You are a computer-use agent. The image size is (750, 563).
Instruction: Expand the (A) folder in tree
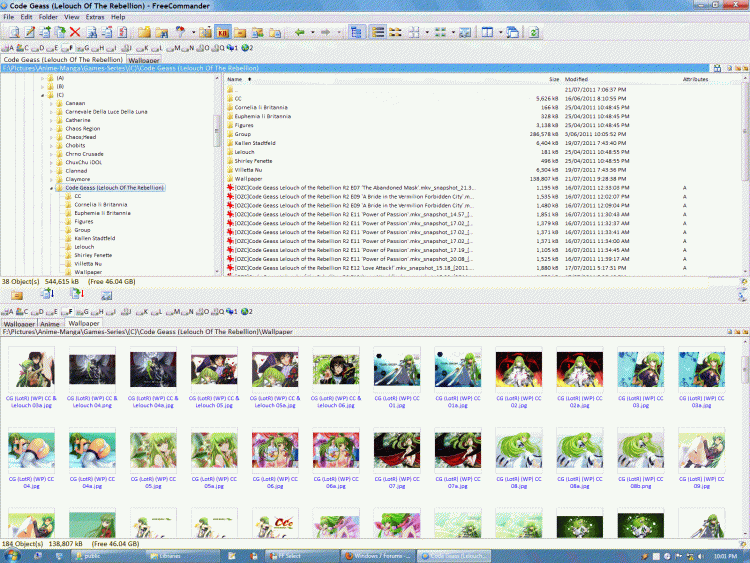point(43,78)
